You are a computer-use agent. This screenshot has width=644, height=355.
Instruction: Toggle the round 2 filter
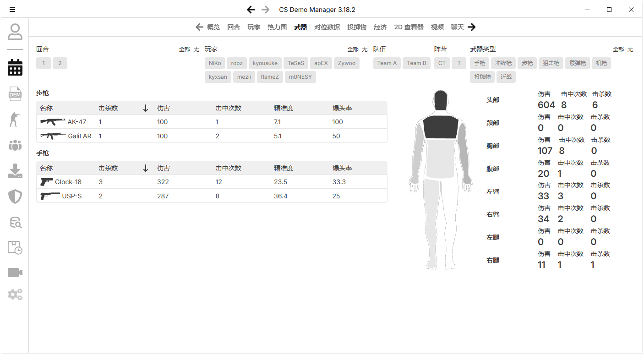pyautogui.click(x=60, y=63)
